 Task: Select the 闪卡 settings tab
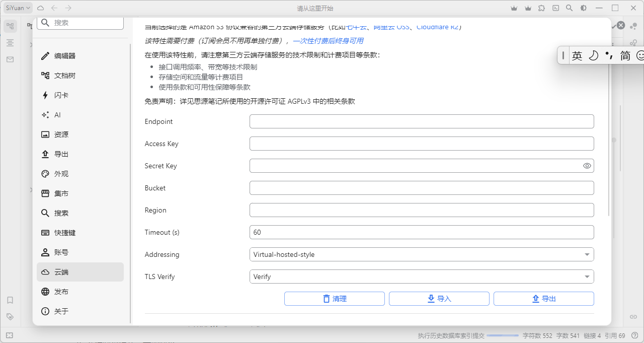(80, 95)
